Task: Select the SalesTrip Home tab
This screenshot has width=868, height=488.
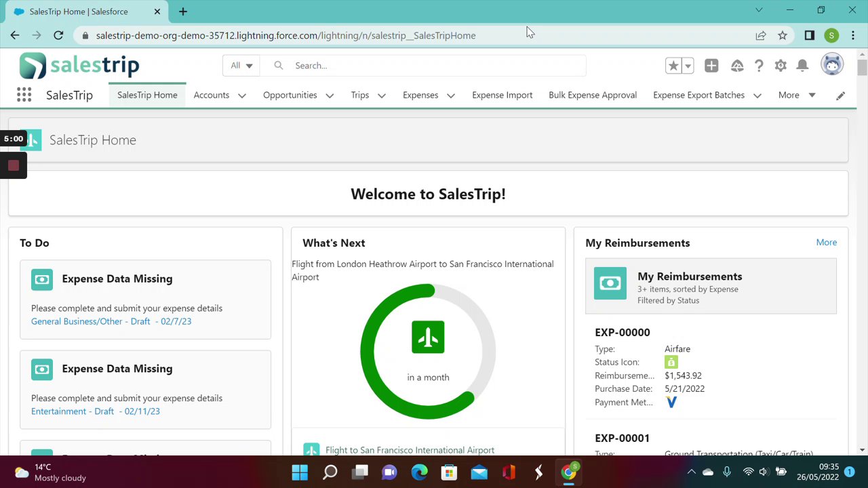Action: pos(147,96)
